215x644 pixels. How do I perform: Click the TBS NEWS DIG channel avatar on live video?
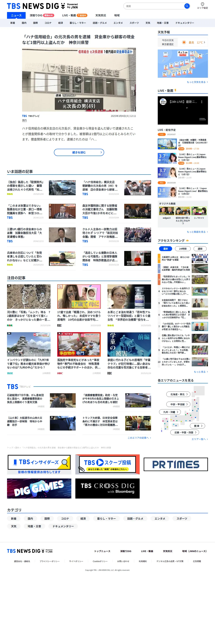pos(163,102)
